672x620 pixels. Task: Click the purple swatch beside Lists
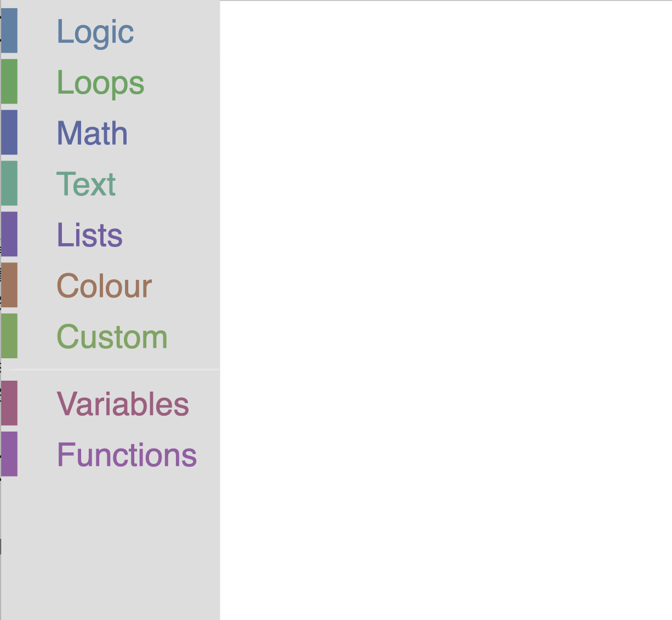tap(9, 234)
